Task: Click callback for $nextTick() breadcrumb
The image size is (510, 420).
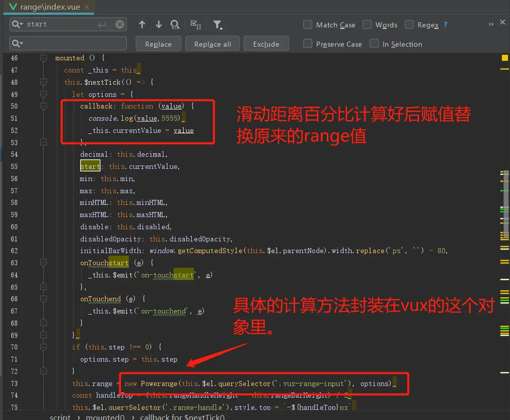Action: click(182, 416)
